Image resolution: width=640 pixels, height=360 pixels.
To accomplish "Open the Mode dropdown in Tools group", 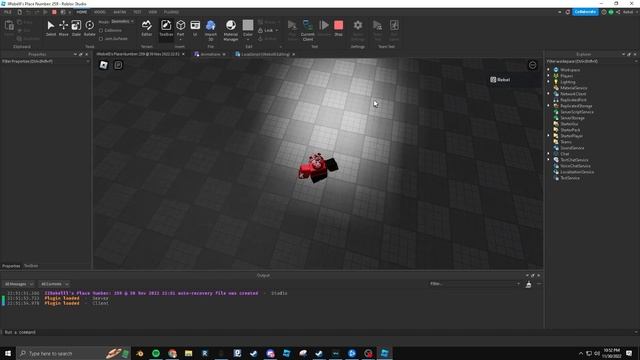I will 122,22.
